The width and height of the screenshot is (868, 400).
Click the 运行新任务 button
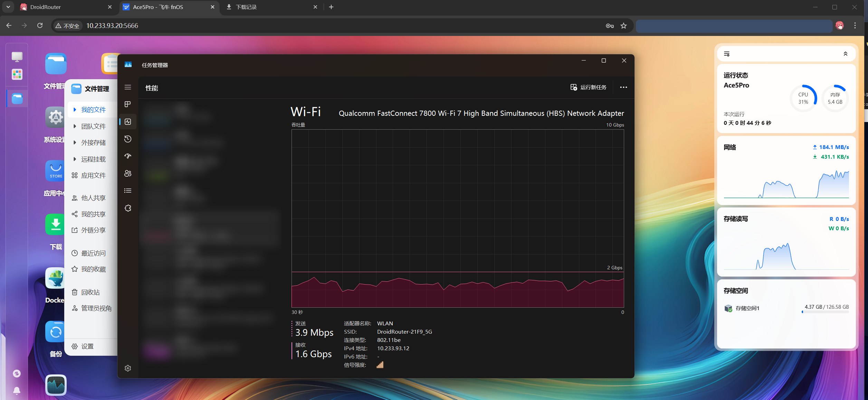pyautogui.click(x=588, y=87)
